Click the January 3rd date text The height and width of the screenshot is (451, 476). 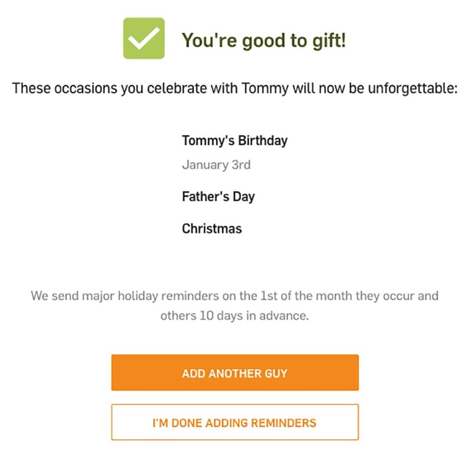click(x=217, y=165)
